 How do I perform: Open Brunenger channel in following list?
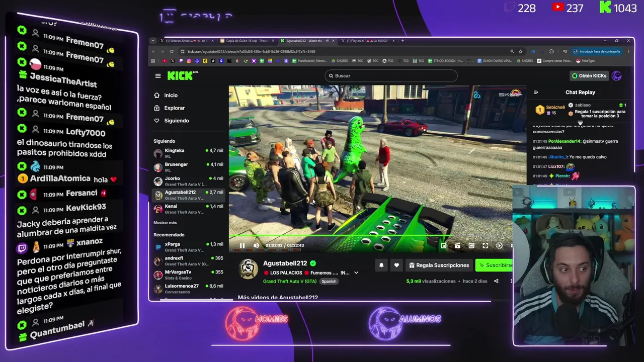tap(188, 167)
